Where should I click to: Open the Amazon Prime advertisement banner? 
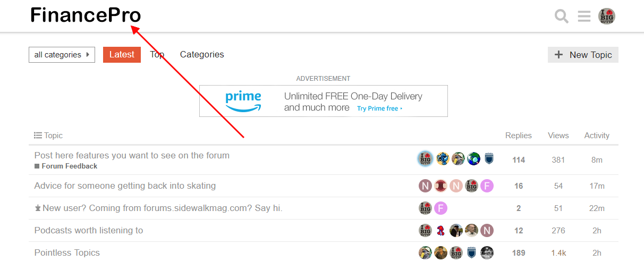pos(323,101)
